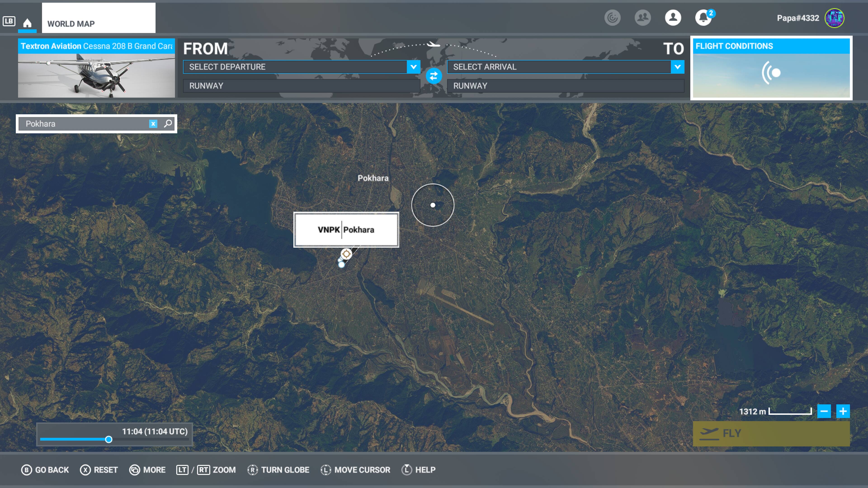Screen dimensions: 868x488
Task: Zoom in with the plus button
Action: (x=843, y=411)
